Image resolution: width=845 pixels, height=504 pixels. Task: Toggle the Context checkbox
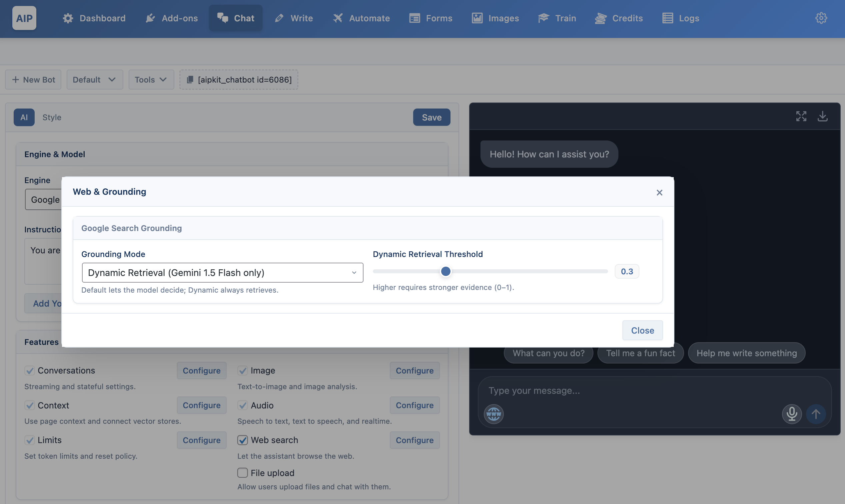(x=30, y=405)
